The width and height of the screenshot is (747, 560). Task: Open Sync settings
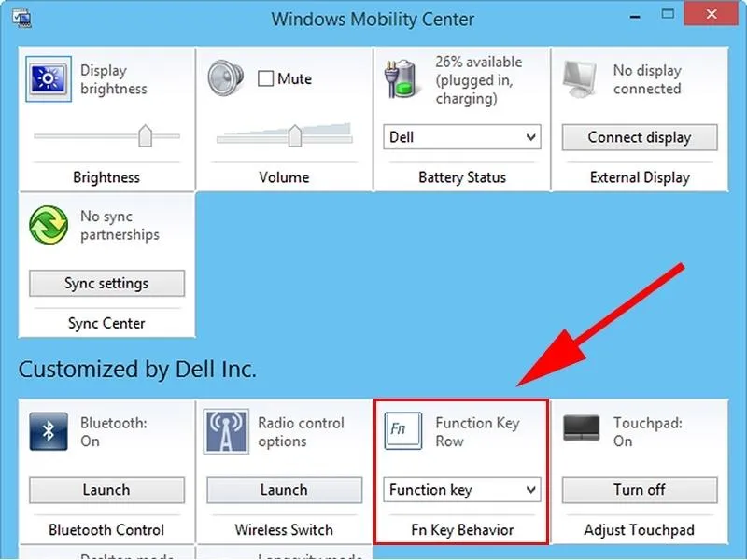(106, 284)
